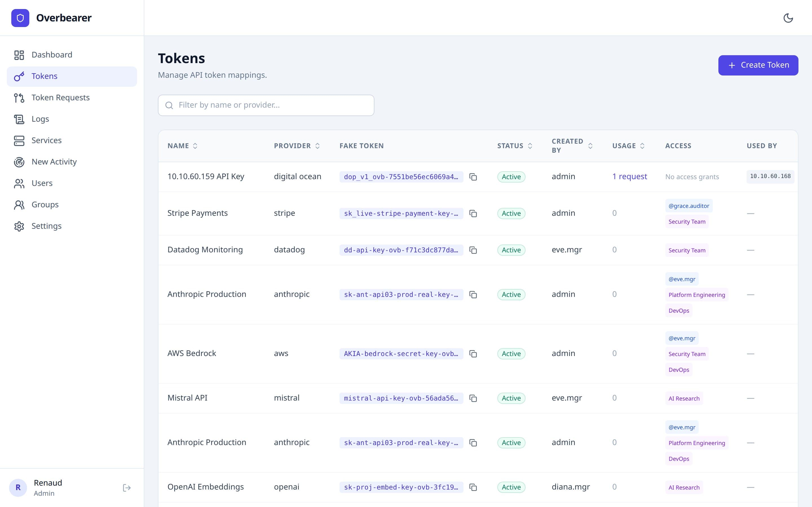812x507 pixels.
Task: Open Token Requests via its branch icon
Action: point(19,97)
